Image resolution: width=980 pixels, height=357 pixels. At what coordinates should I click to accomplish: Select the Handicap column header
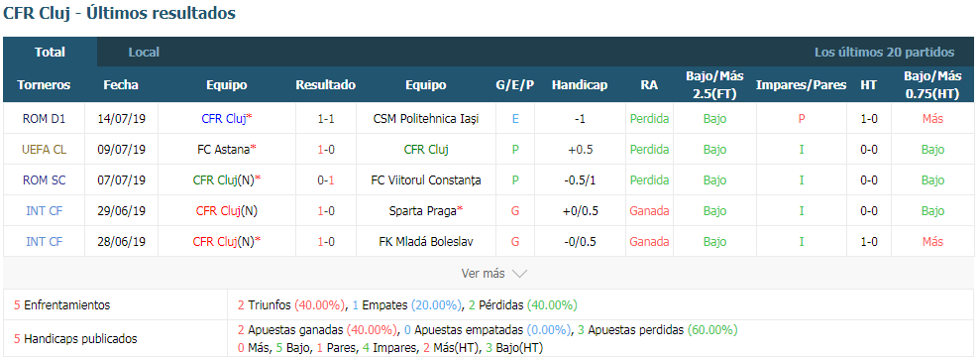580,85
